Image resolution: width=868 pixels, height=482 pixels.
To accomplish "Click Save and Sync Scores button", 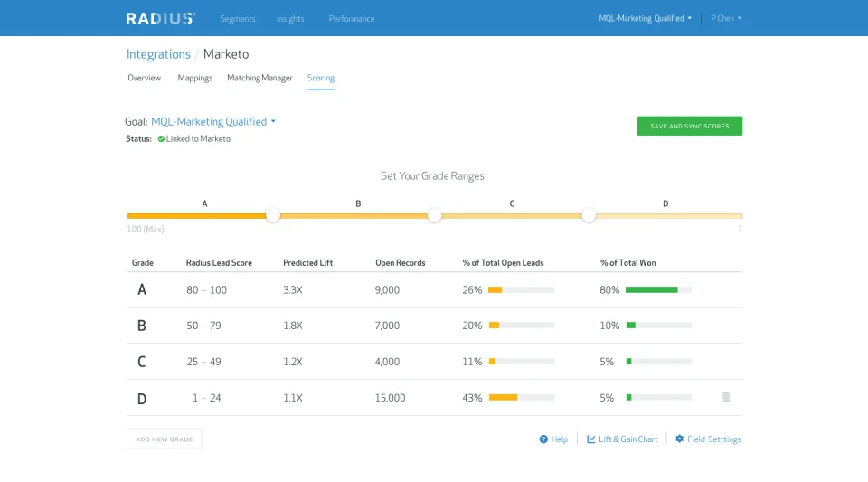I will [x=689, y=127].
